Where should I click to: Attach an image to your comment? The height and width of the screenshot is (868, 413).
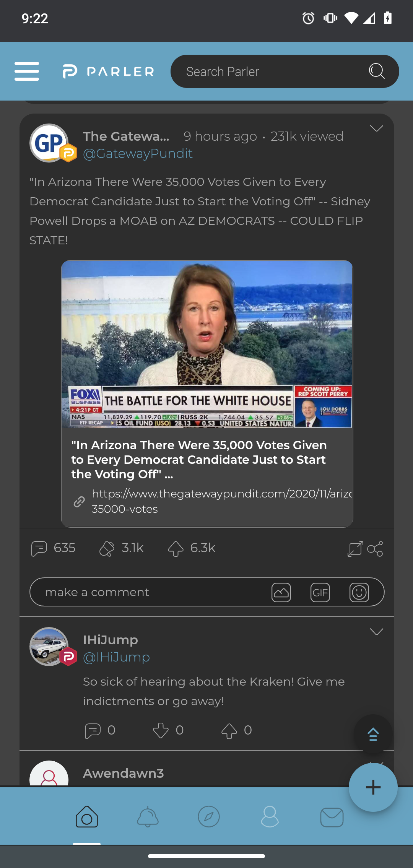(281, 592)
